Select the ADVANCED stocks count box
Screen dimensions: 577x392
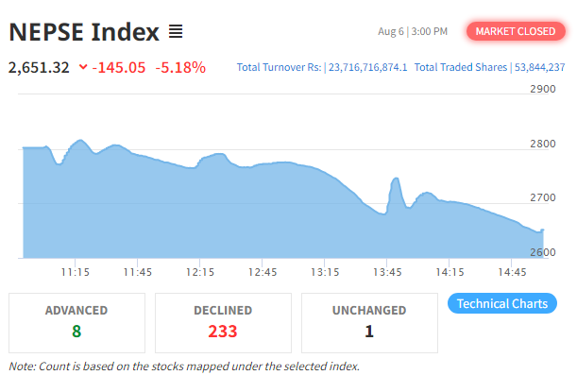pos(76,323)
